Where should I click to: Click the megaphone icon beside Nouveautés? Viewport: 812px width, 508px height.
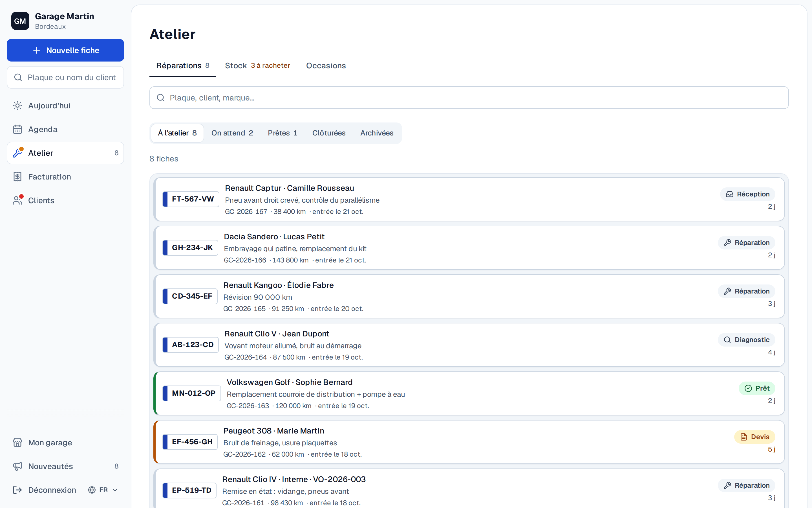click(x=17, y=466)
